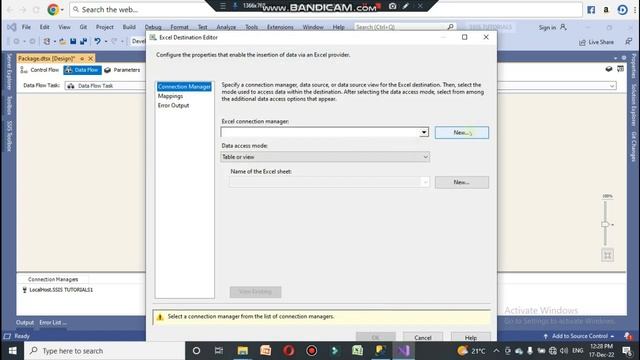Open the Build menu
The width and height of the screenshot is (640, 360).
[129, 27]
